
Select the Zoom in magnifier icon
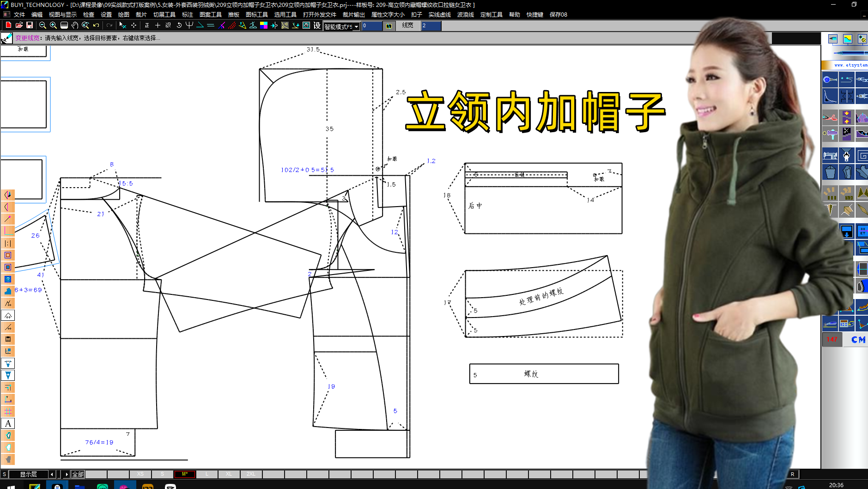(53, 25)
